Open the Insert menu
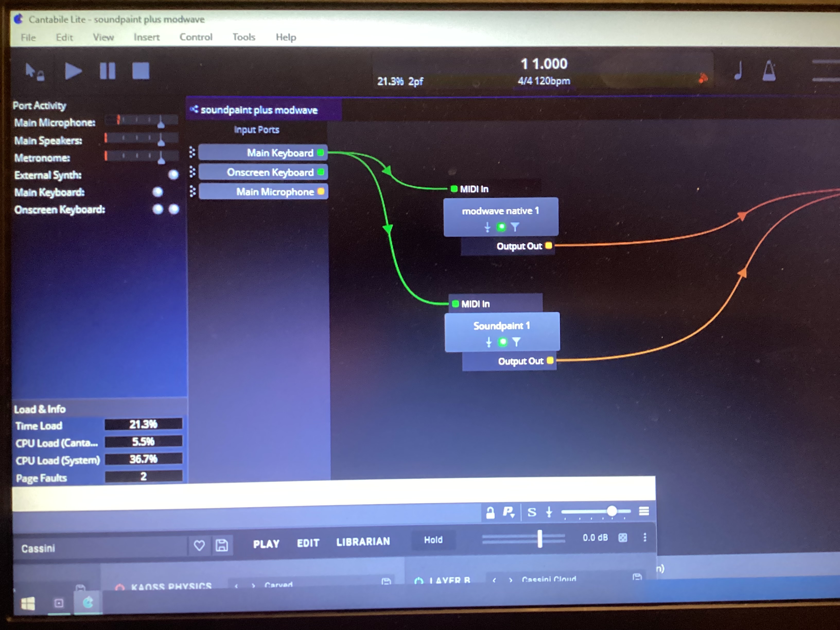The height and width of the screenshot is (630, 840). [x=147, y=37]
